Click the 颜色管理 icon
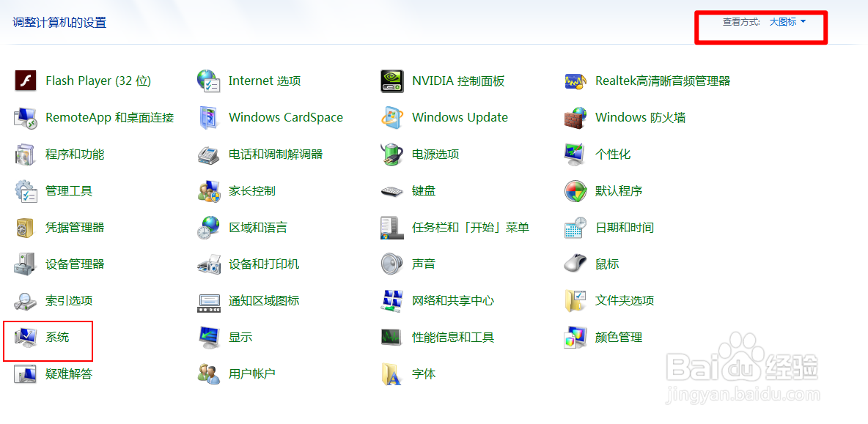Viewport: 868px width, 424px height. coord(575,337)
